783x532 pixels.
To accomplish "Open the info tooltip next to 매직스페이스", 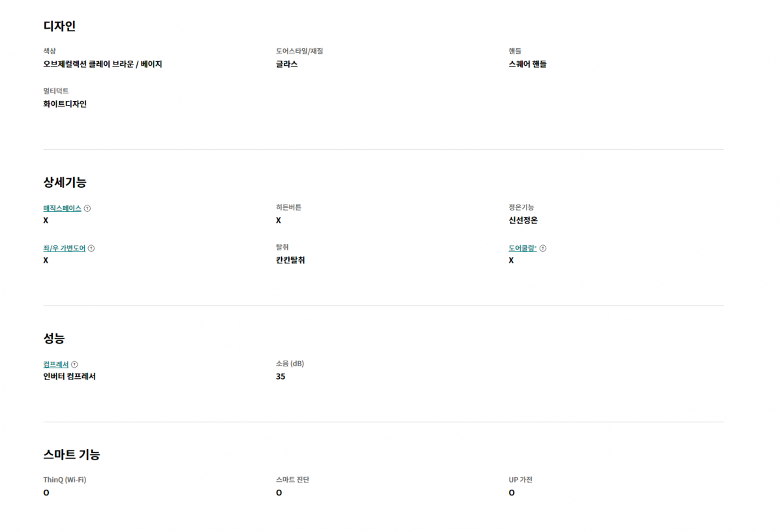I will coord(87,209).
